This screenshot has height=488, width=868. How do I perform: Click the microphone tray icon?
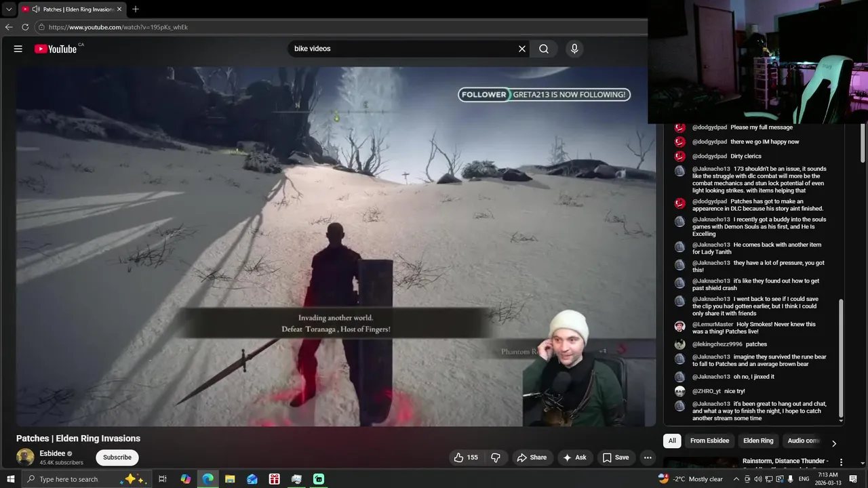pos(791,479)
